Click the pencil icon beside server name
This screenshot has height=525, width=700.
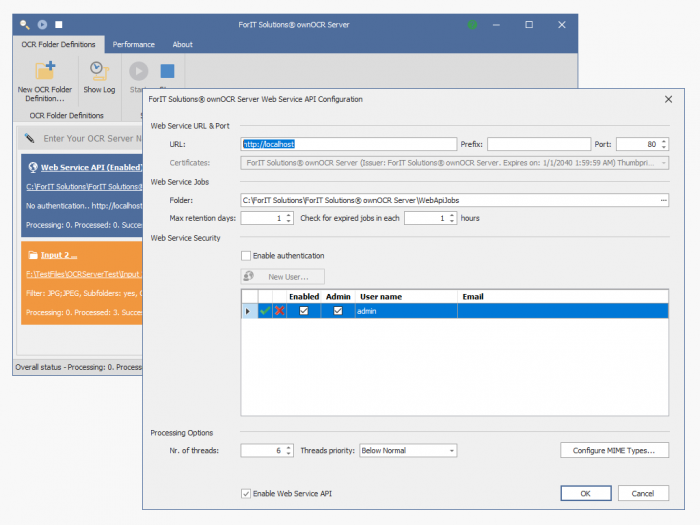click(29, 138)
